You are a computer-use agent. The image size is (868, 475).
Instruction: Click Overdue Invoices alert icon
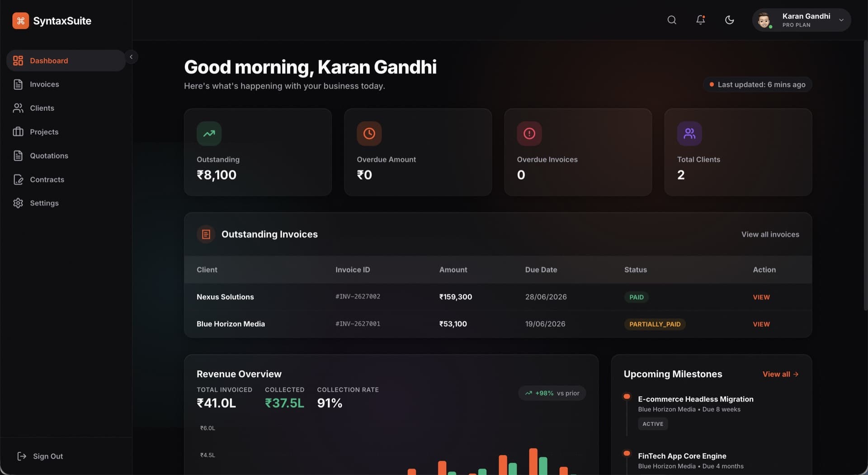pyautogui.click(x=529, y=133)
